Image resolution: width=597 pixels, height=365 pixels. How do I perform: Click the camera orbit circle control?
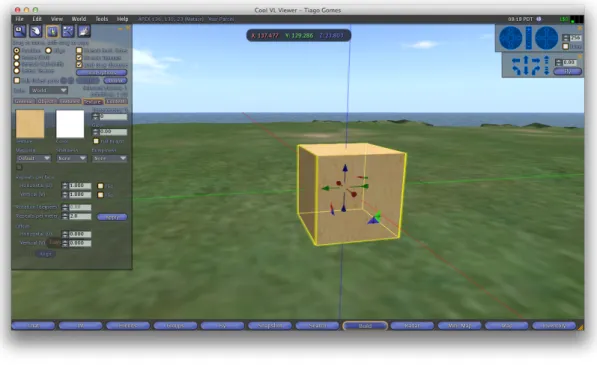tap(510, 38)
